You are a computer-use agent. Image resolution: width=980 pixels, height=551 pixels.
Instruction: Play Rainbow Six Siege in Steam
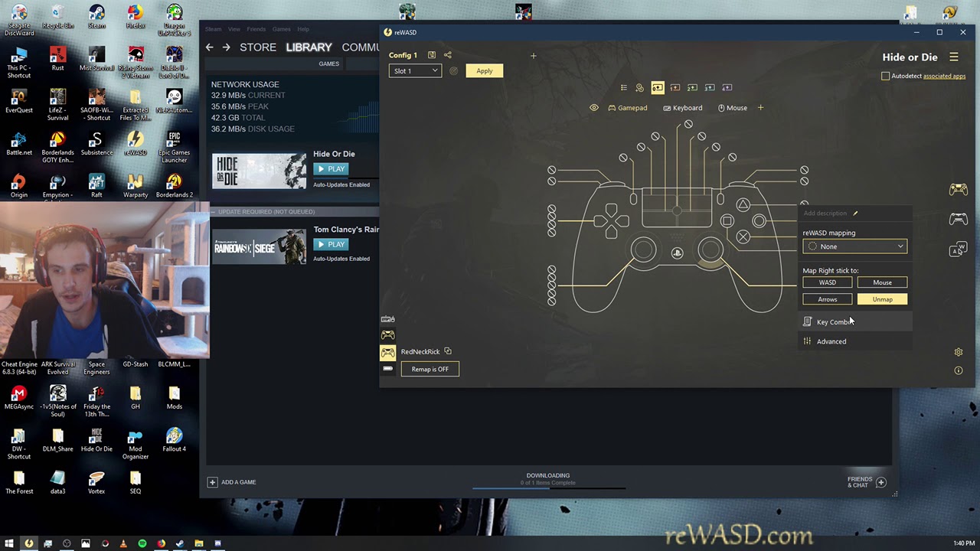(331, 244)
